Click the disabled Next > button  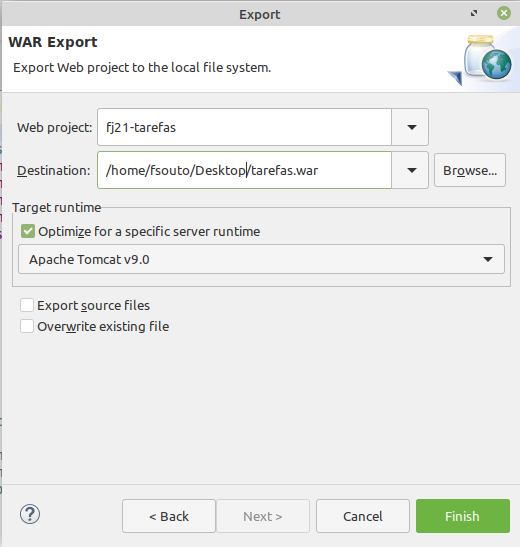[x=263, y=516]
